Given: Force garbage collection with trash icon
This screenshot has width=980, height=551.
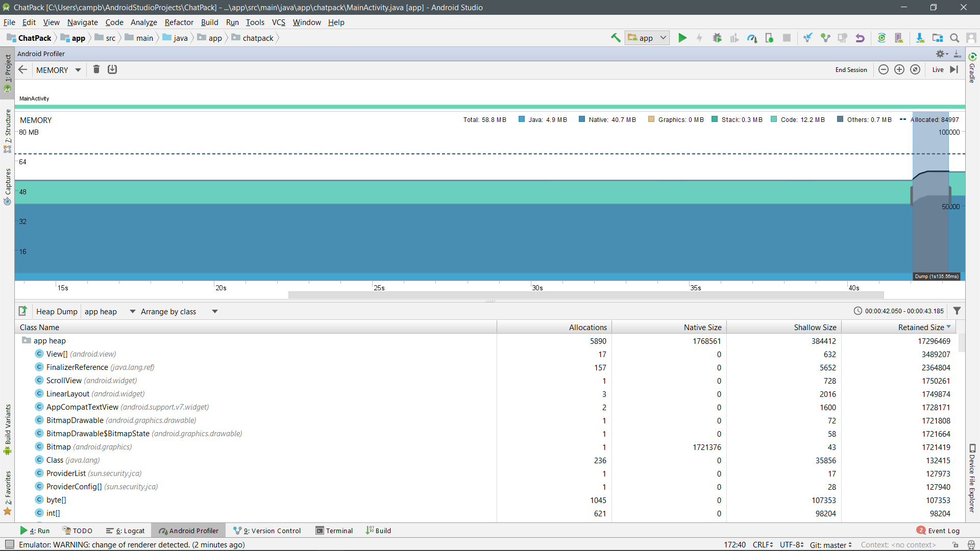Looking at the screenshot, I should click(x=96, y=69).
